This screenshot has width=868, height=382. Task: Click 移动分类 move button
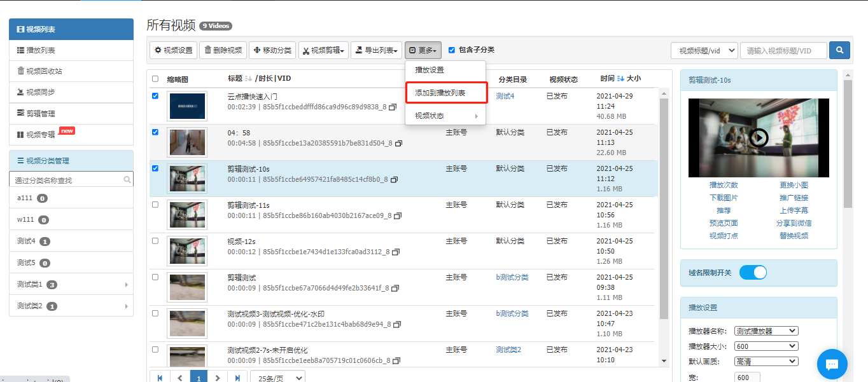pos(272,50)
